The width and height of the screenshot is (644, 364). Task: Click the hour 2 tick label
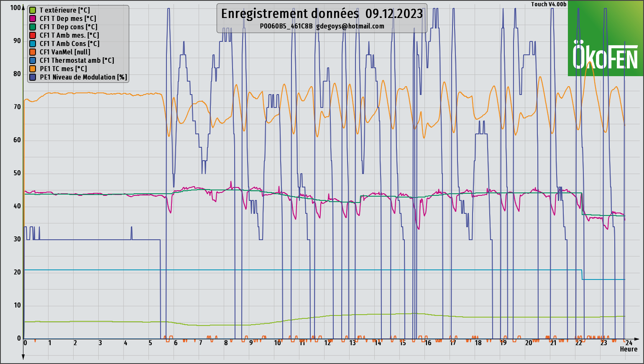point(75,343)
